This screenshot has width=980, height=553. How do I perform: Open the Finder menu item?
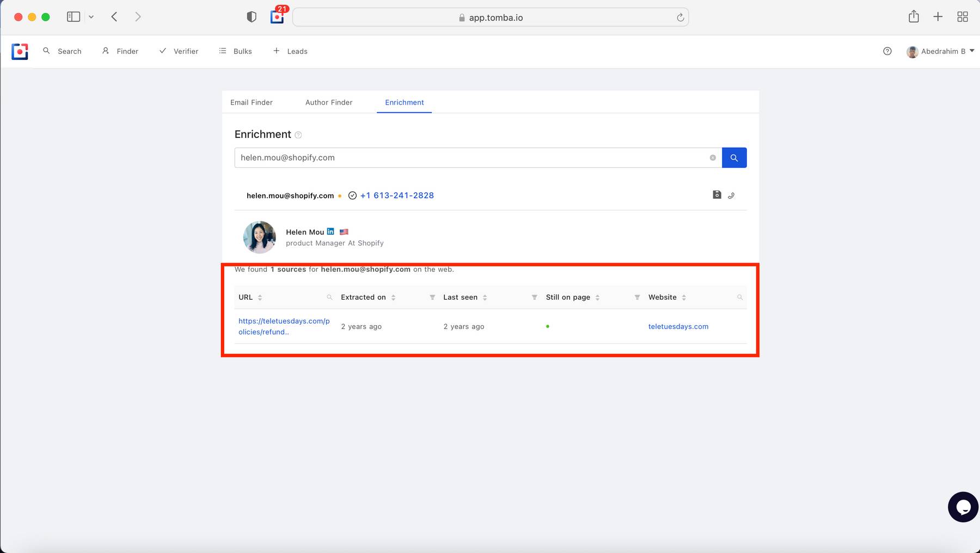tap(120, 51)
